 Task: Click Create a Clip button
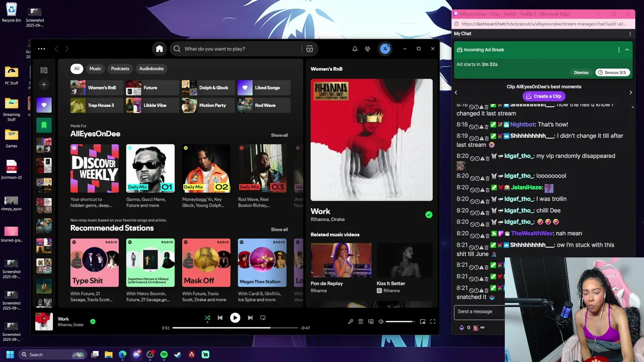click(x=543, y=96)
